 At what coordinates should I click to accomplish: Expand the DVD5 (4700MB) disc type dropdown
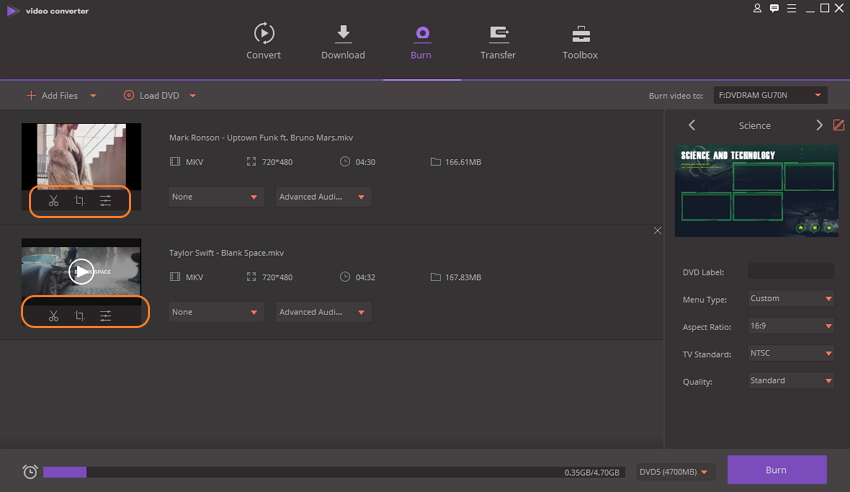pyautogui.click(x=677, y=472)
